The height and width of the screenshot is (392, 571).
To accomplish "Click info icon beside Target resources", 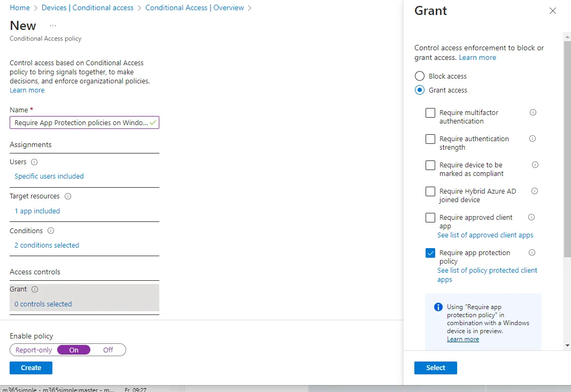I will 67,196.
